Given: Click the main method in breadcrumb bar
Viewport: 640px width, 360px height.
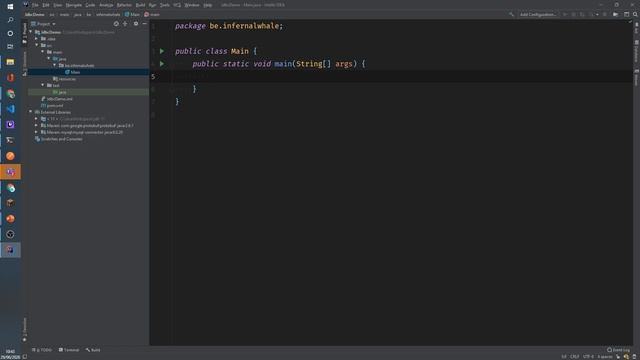Looking at the screenshot, I should [x=152, y=14].
